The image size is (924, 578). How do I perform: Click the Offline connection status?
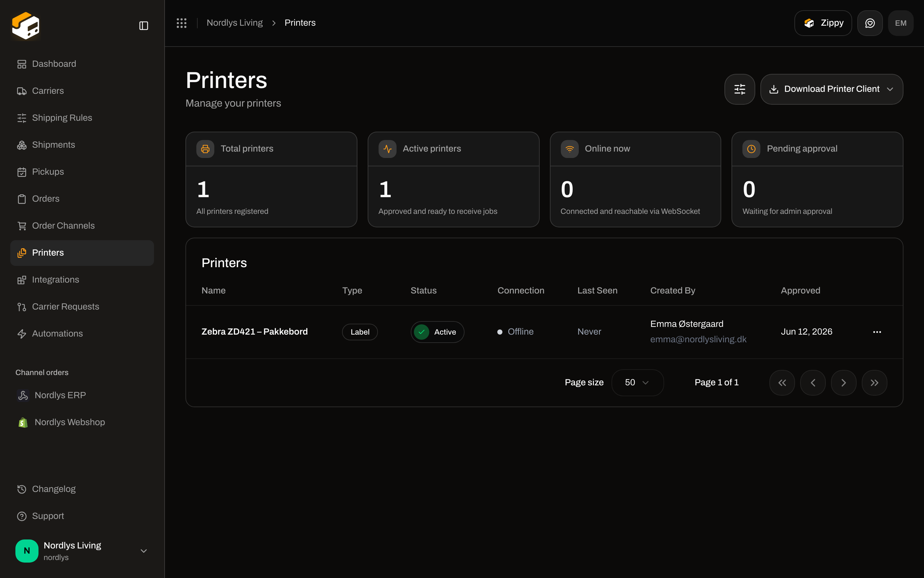[x=516, y=331]
